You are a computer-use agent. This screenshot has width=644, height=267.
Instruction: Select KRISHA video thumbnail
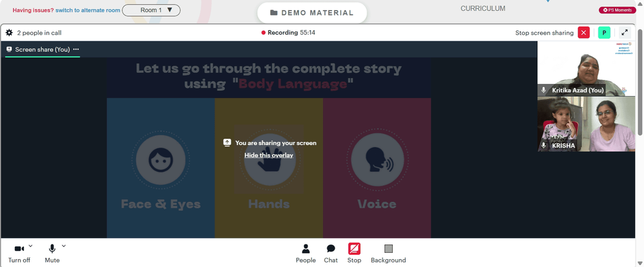tap(586, 124)
